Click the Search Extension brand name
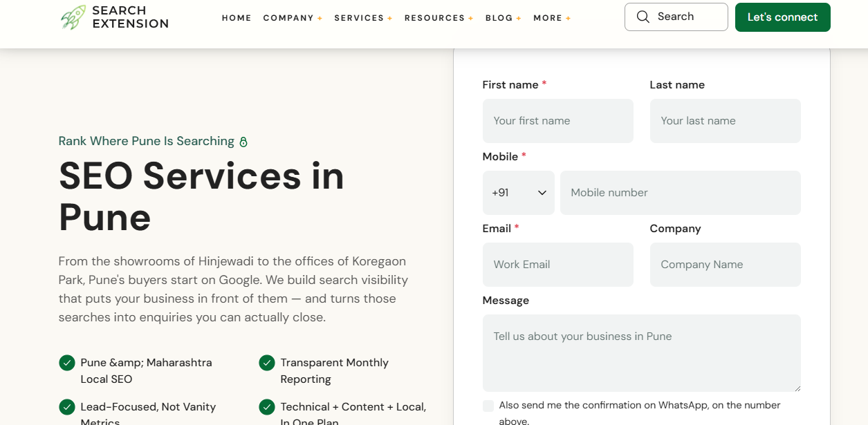 tap(130, 17)
